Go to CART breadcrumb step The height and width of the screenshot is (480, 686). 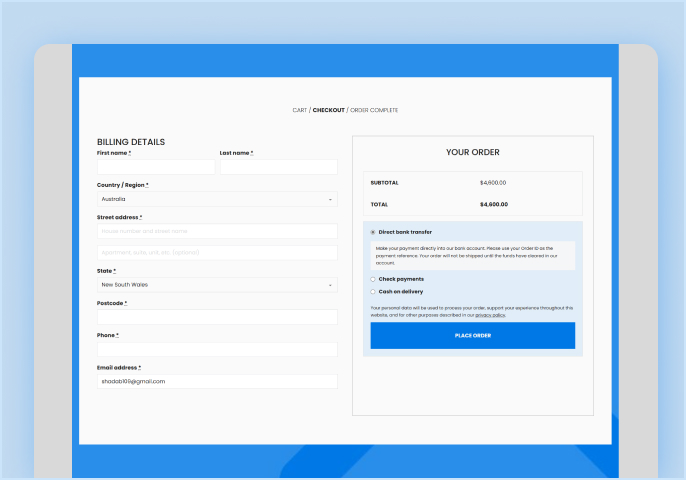pos(300,110)
